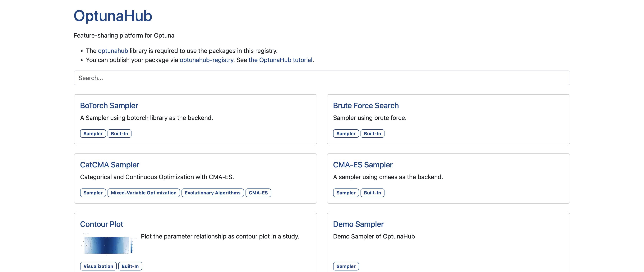Click 'Sampler using brute force.' description
This screenshot has height=272, width=644.
[370, 118]
